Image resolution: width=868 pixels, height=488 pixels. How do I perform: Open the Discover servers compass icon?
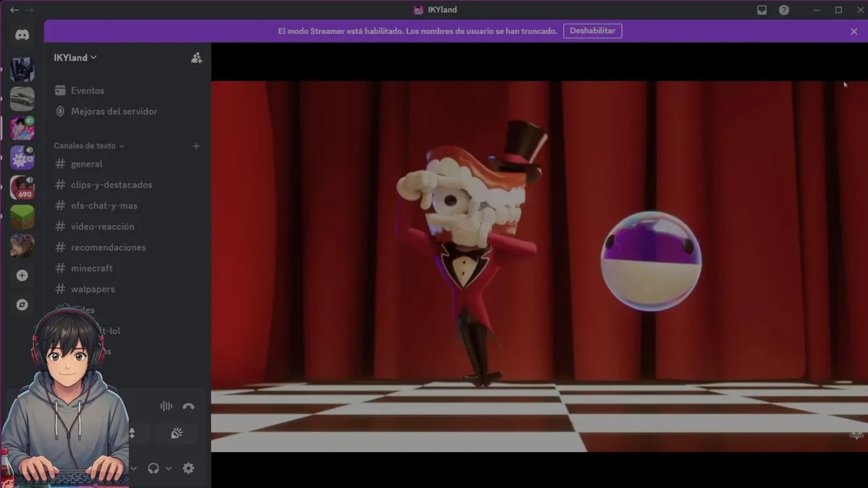pos(22,305)
